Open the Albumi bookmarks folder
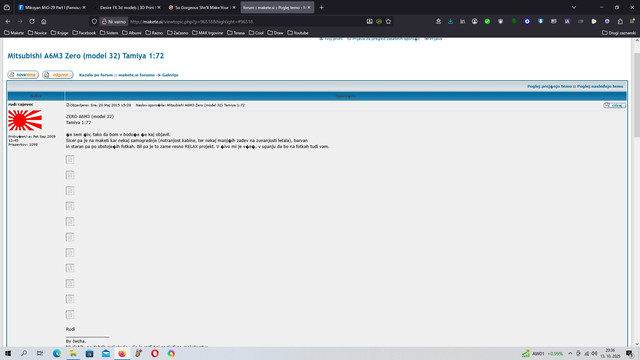Screen dimensions: 640x360 coord(132,33)
